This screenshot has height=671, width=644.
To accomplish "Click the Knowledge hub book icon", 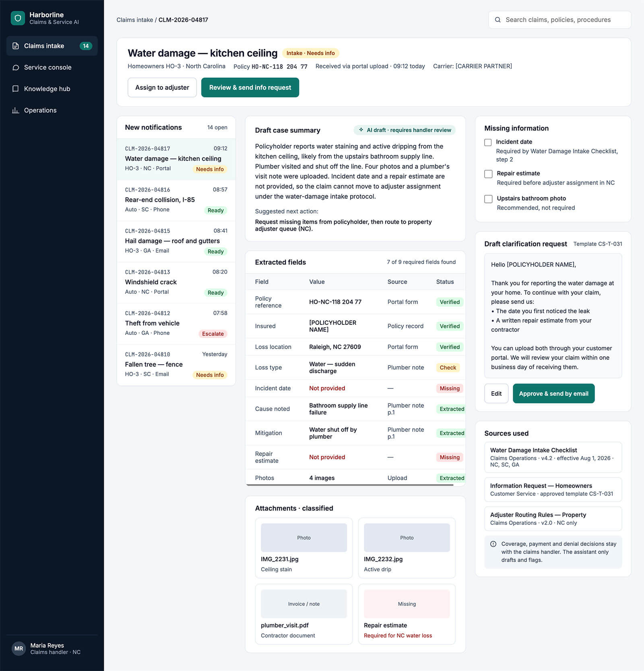I will [16, 89].
